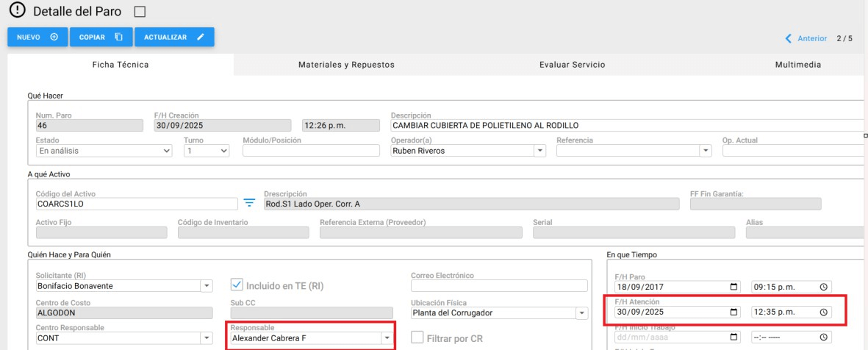
Task: Enable the Filtrar por CR checkbox
Action: tap(417, 337)
